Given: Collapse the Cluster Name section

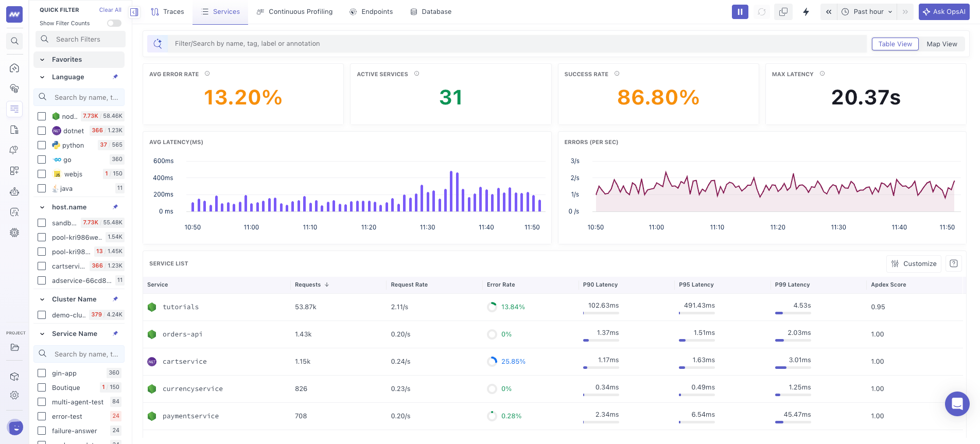Looking at the screenshot, I should point(42,299).
